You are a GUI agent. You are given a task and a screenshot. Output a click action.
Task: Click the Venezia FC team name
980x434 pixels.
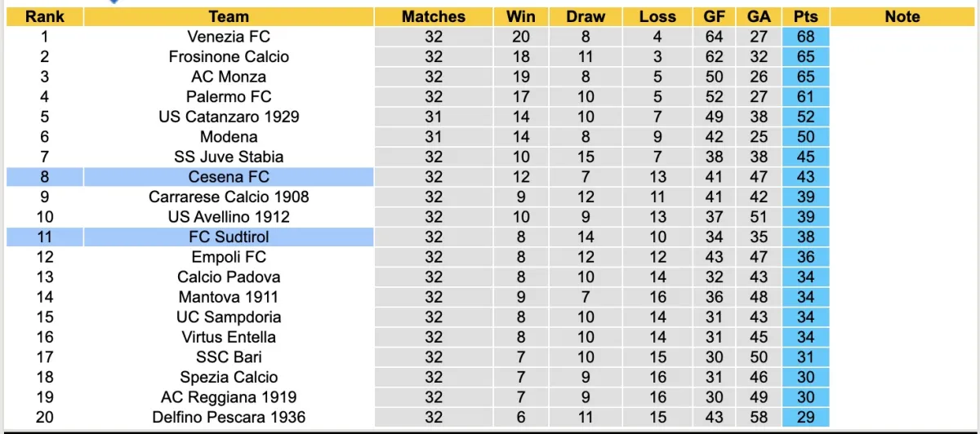[x=229, y=37]
